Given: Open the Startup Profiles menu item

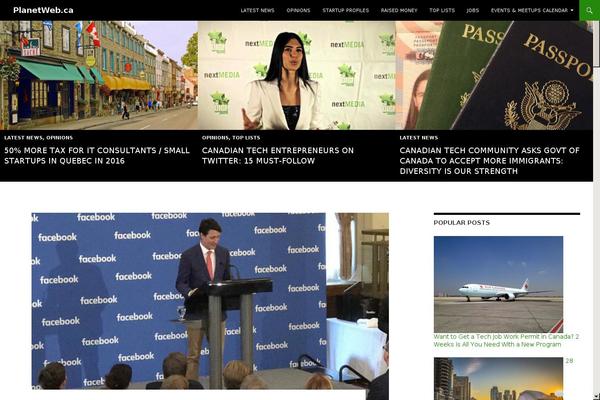Looking at the screenshot, I should pyautogui.click(x=346, y=10).
